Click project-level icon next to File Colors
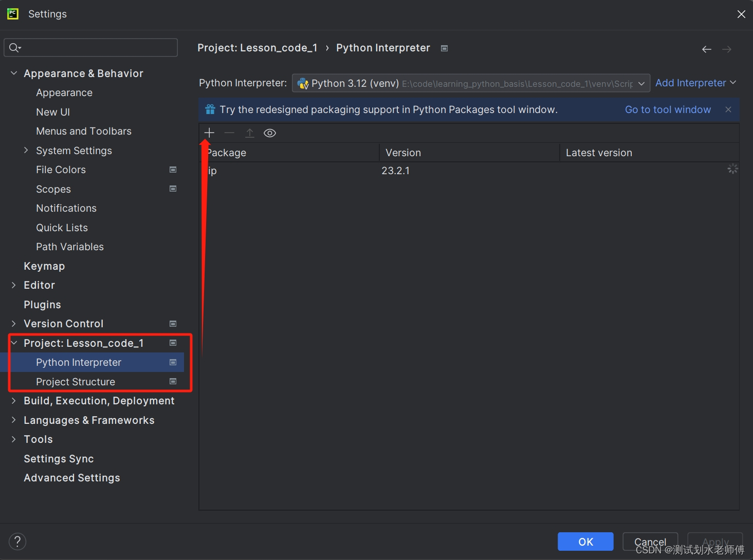The height and width of the screenshot is (560, 753). [x=173, y=170]
